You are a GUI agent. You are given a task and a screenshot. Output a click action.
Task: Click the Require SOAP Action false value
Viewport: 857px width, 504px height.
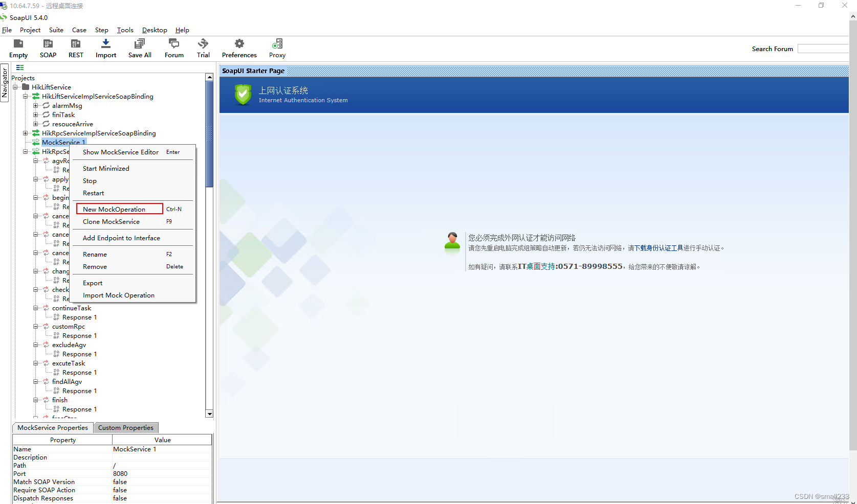pyautogui.click(x=162, y=490)
